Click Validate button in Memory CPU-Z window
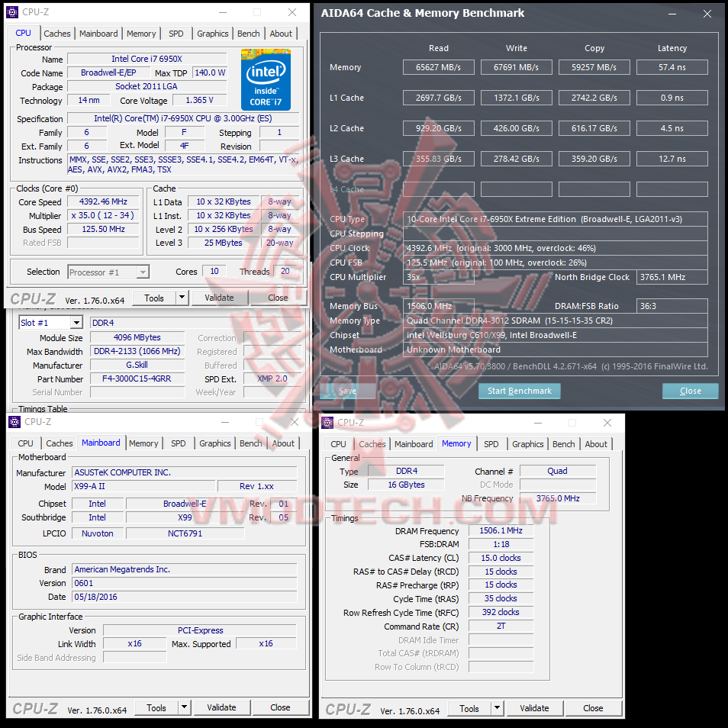The width and height of the screenshot is (728, 728). pyautogui.click(x=534, y=708)
